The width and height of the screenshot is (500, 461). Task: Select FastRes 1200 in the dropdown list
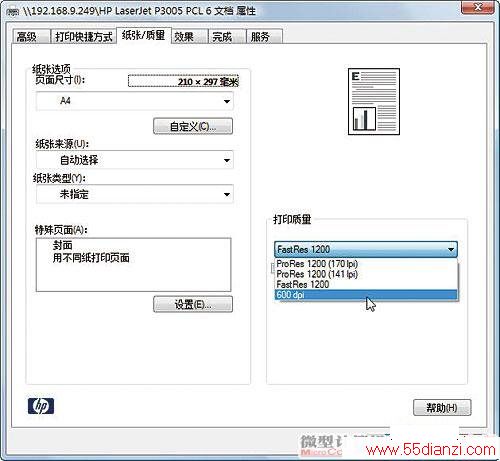click(x=366, y=284)
